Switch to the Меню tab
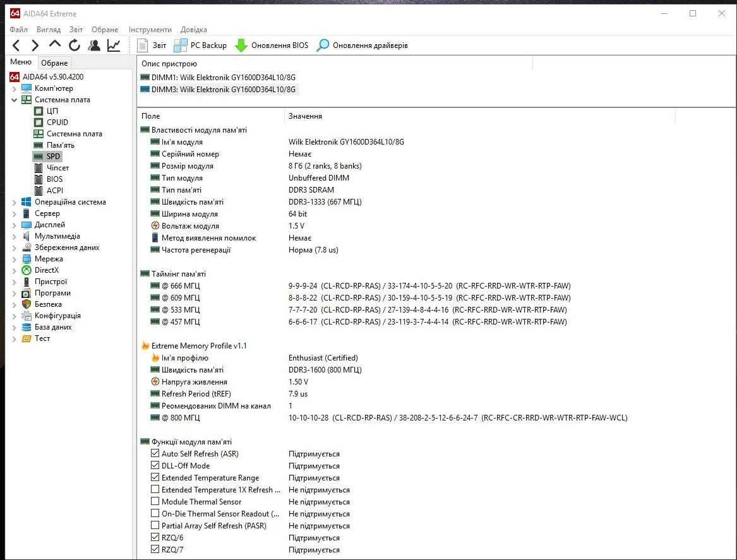This screenshot has height=560, width=737. coord(21,62)
